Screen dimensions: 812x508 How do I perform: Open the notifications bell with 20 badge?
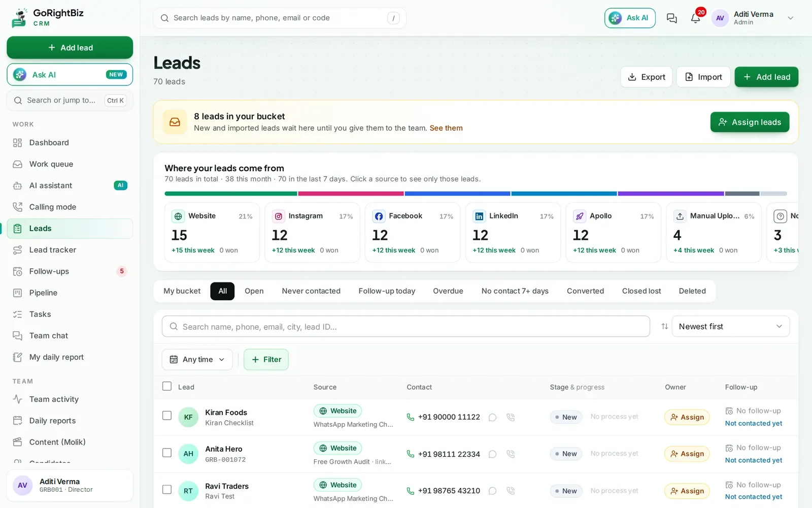695,18
